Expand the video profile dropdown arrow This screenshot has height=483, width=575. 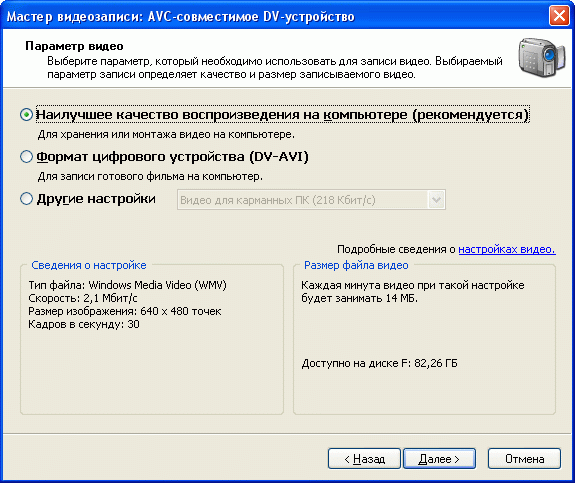coord(436,200)
